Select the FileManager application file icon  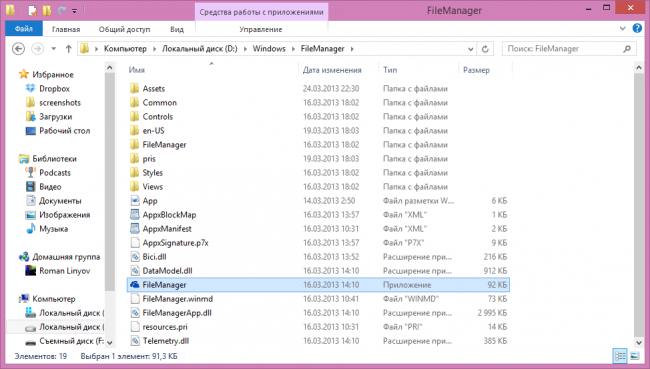134,285
